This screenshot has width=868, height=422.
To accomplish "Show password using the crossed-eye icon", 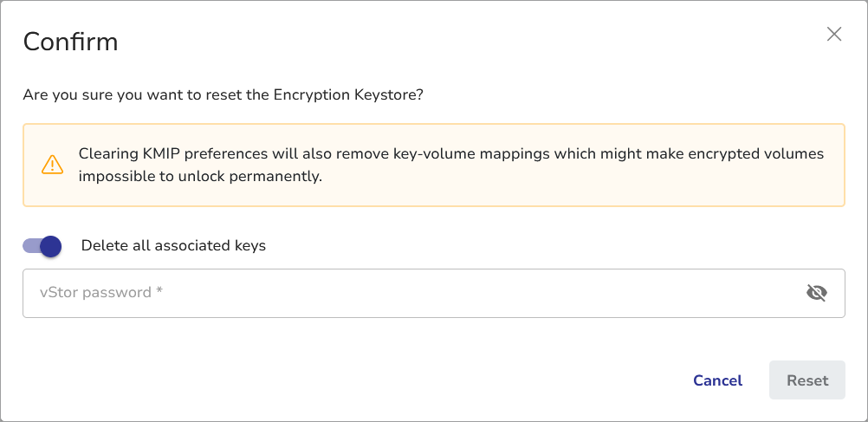I will (816, 293).
